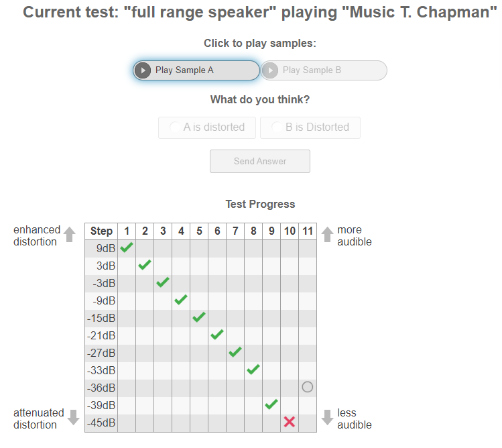Click the -33dB row label
The width and height of the screenshot is (502, 448).
pos(101,370)
